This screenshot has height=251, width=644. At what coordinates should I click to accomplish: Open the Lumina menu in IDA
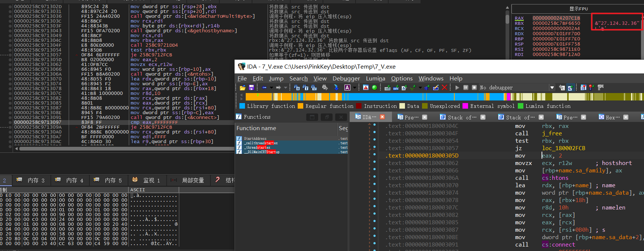pyautogui.click(x=376, y=78)
